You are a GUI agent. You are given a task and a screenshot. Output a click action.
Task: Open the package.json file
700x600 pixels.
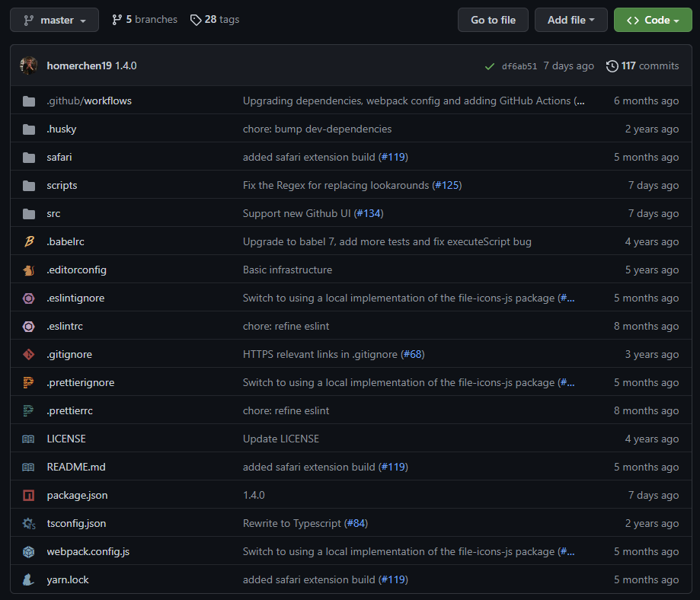tap(77, 495)
